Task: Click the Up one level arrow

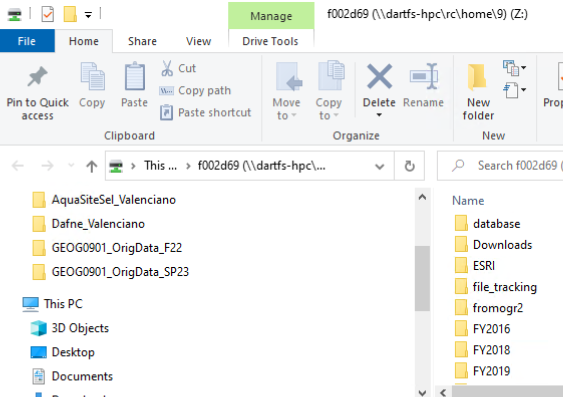Action: pyautogui.click(x=92, y=166)
